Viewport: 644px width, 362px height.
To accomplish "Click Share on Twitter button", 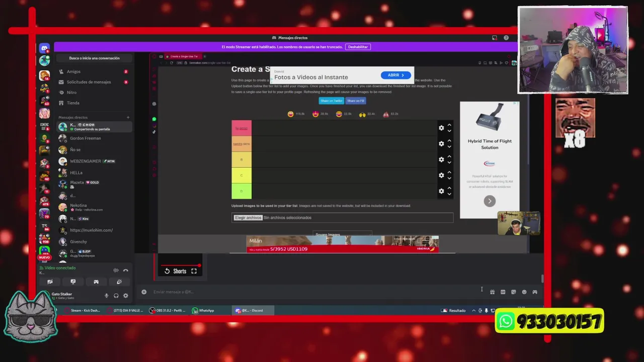I will [x=331, y=101].
